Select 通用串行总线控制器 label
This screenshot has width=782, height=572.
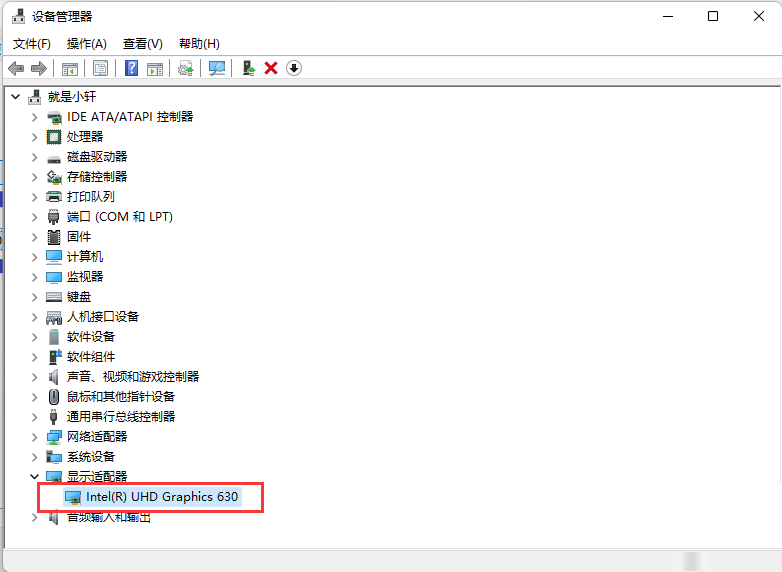click(x=121, y=416)
